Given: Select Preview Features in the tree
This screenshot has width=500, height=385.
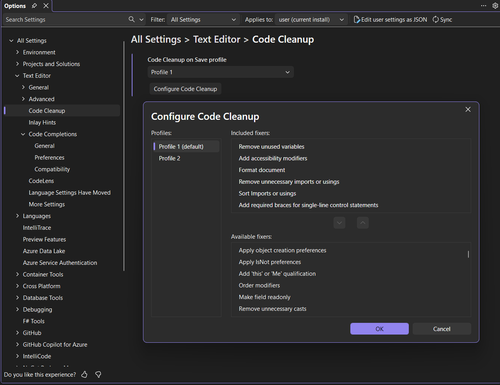Looking at the screenshot, I should (x=44, y=239).
